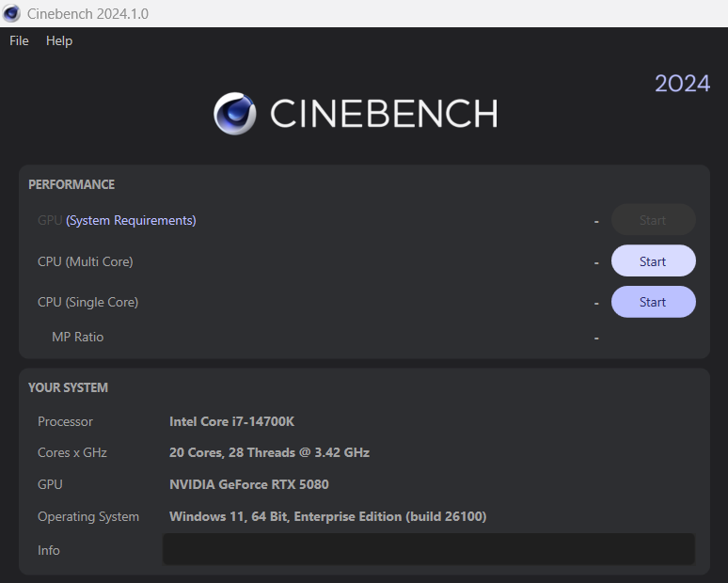
Task: Select the 'Intel Core i7-14700K' processor text
Action: tap(231, 421)
